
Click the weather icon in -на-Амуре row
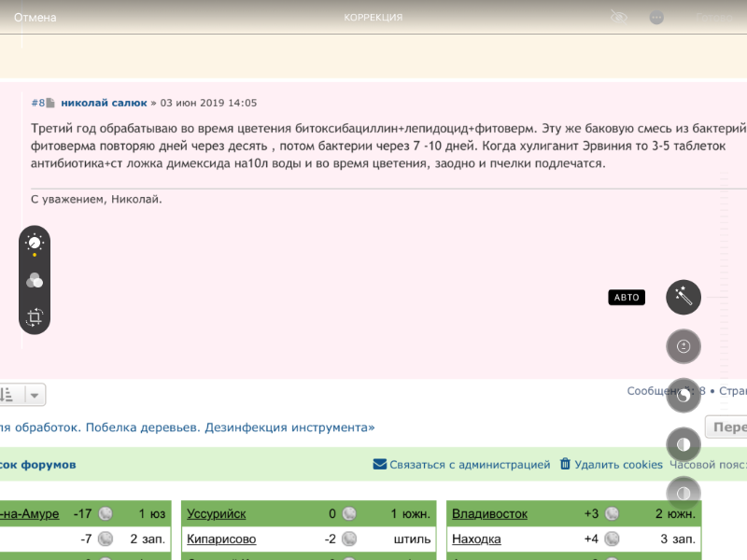click(106, 513)
